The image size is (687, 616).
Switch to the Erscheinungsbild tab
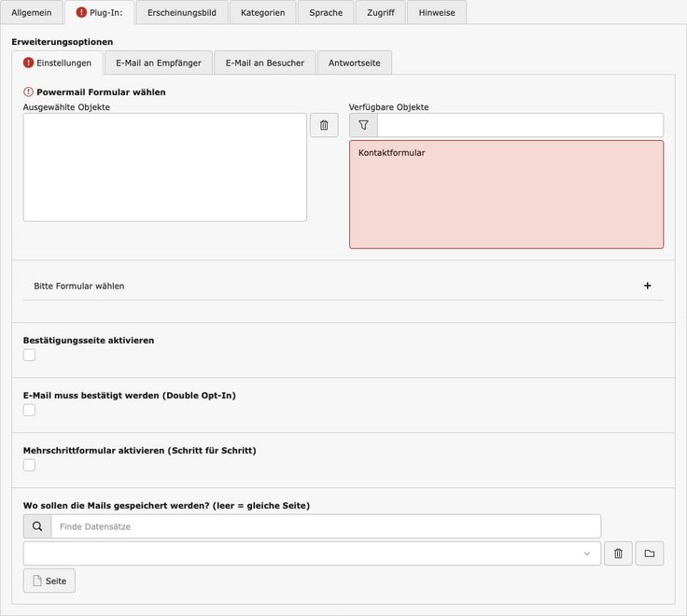(181, 13)
